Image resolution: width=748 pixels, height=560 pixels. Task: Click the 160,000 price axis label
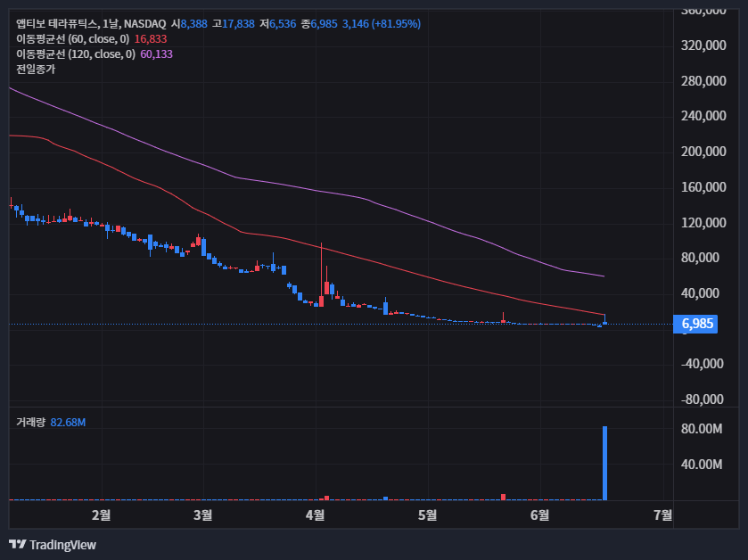[703, 187]
